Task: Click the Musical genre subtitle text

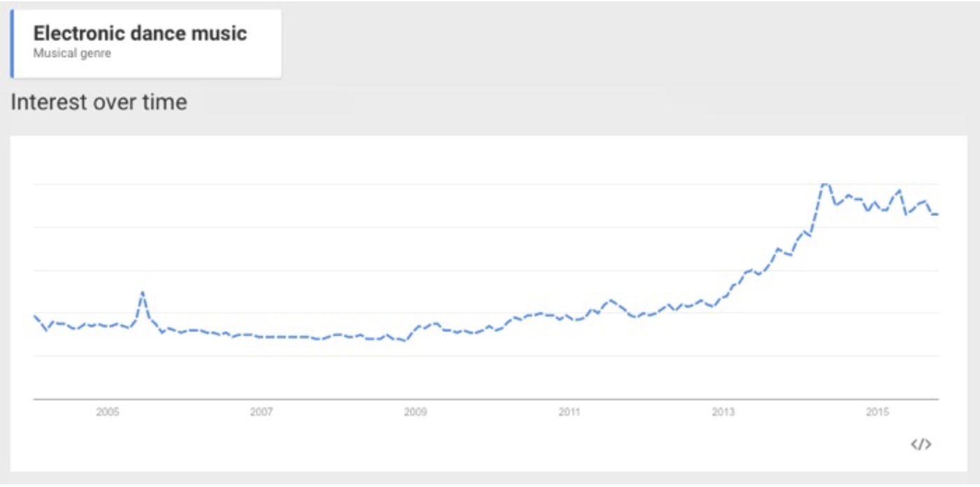Action: [72, 54]
